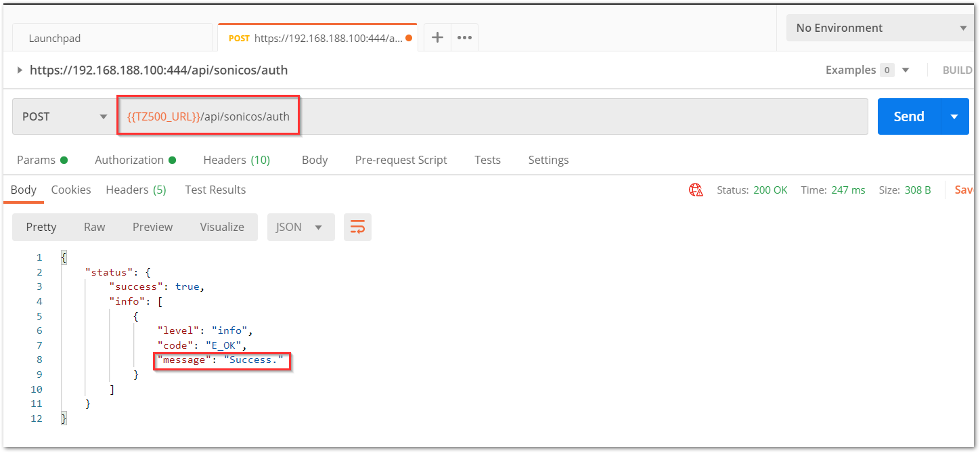
Task: Open the Test Results tab
Action: [215, 190]
